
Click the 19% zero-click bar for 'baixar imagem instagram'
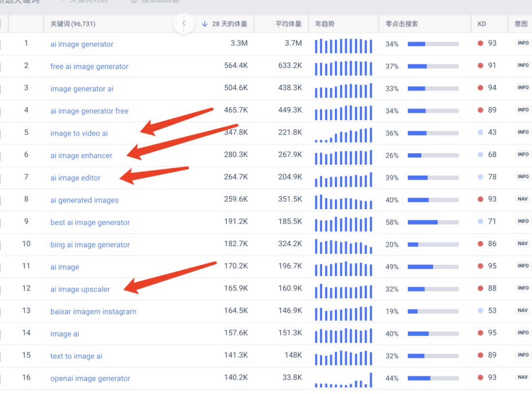pyautogui.click(x=433, y=312)
